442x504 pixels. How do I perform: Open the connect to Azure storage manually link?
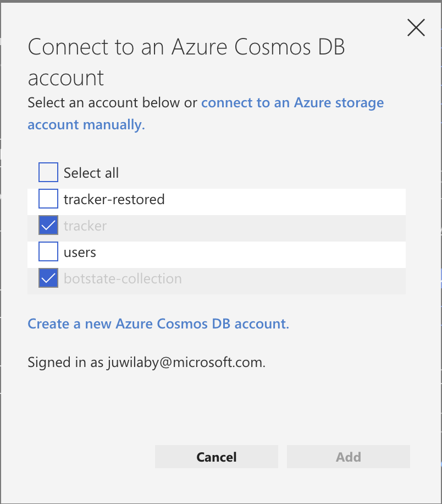(292, 103)
